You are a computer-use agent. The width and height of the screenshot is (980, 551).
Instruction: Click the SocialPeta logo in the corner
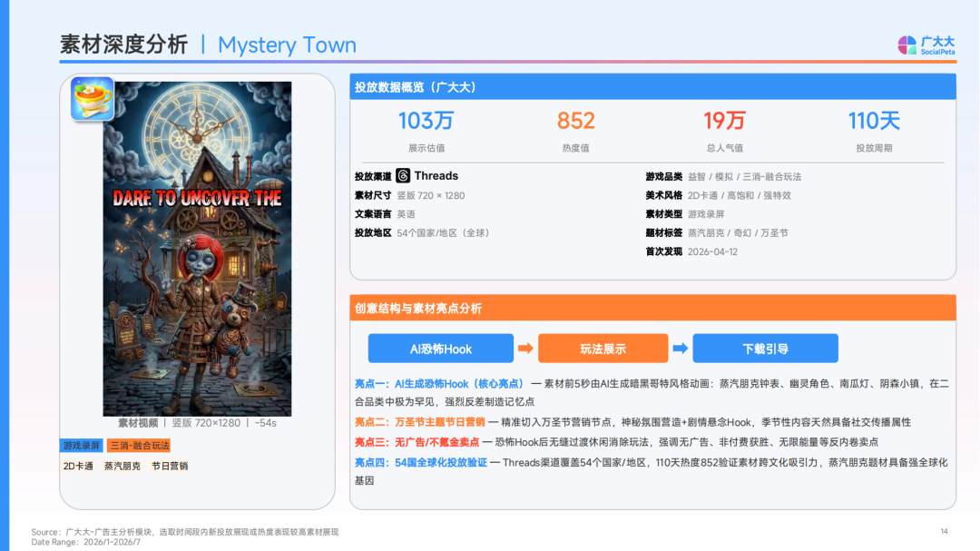pyautogui.click(x=926, y=45)
